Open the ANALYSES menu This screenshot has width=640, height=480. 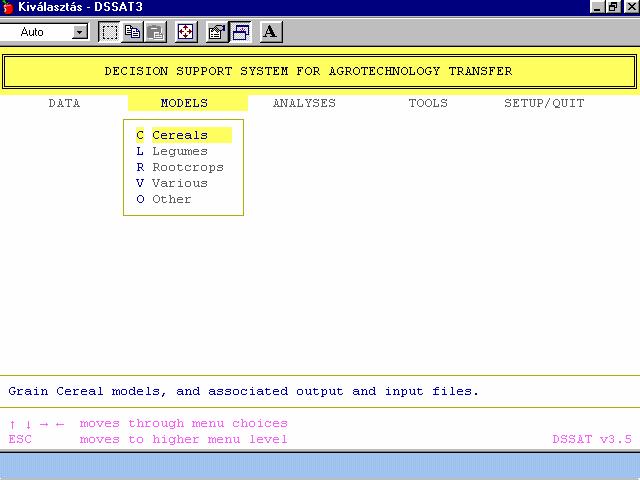[x=304, y=103]
